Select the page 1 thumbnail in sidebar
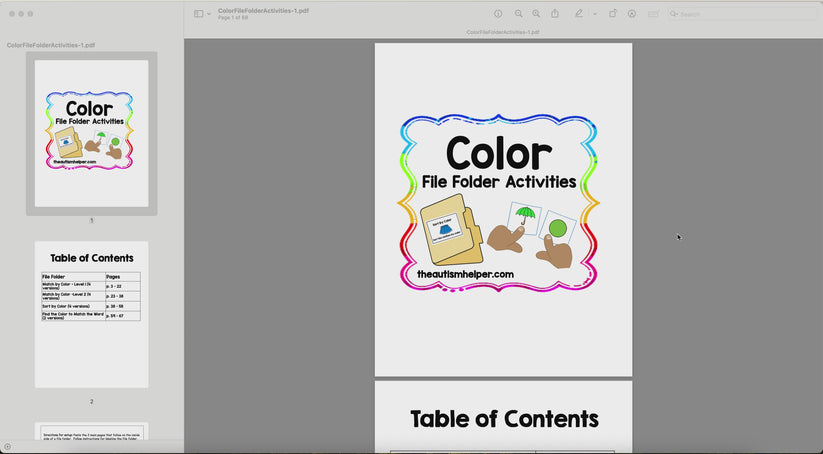 point(92,133)
